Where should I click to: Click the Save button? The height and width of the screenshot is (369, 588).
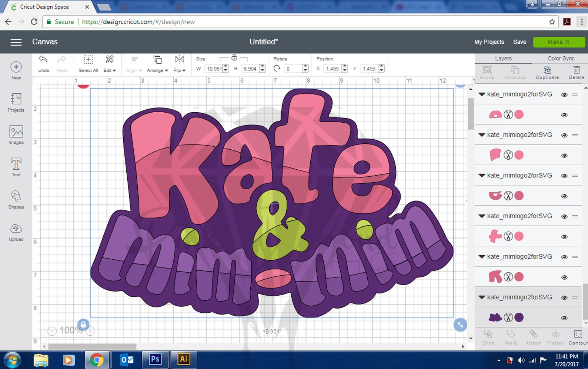[519, 42]
